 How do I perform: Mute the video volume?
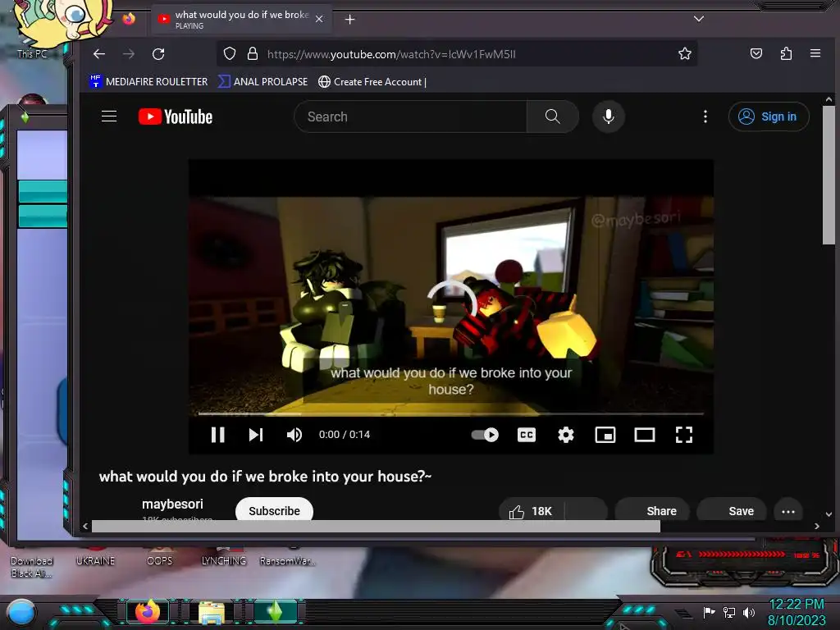pyautogui.click(x=294, y=435)
